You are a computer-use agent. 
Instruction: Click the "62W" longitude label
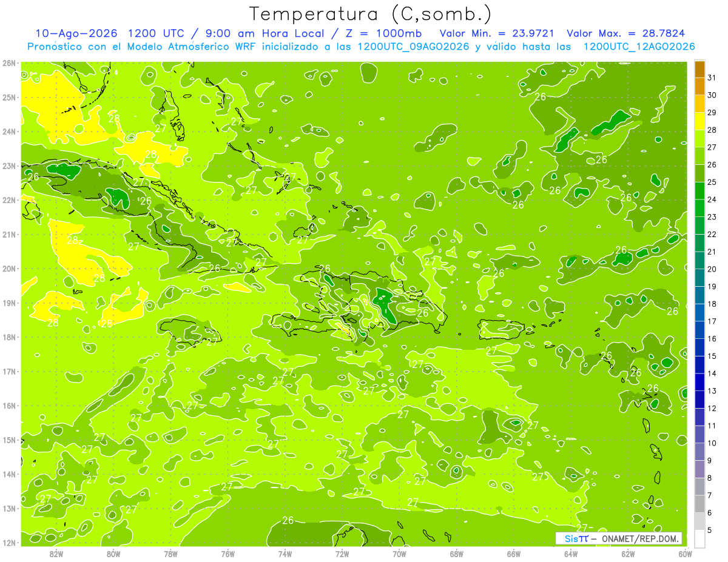[628, 553]
